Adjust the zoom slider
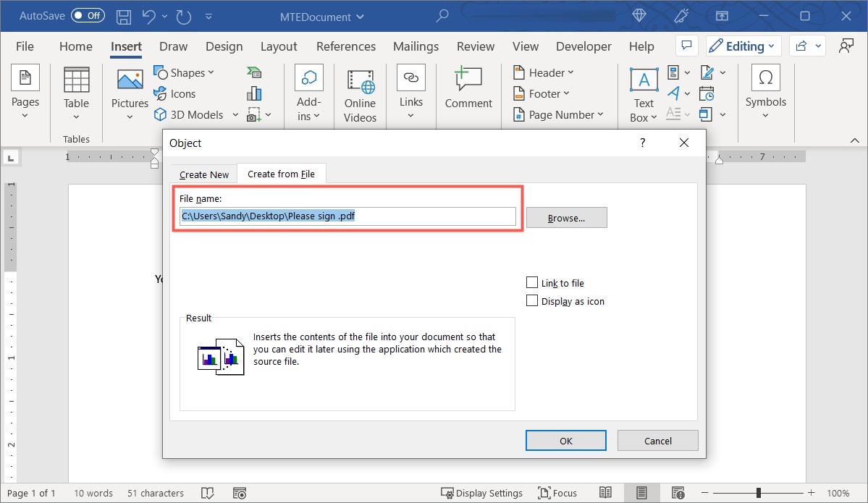The width and height of the screenshot is (868, 503). 758,493
